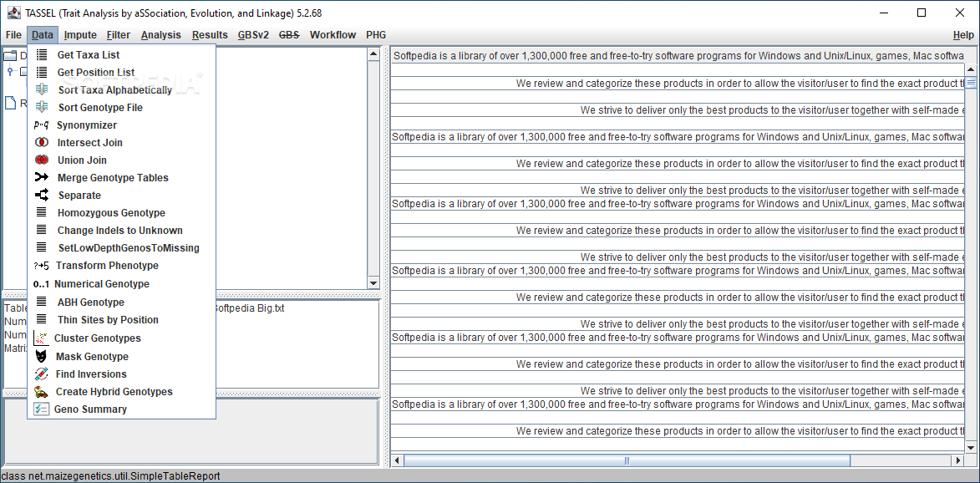Click the Homozygous Genotype icon
The width and height of the screenshot is (980, 483).
click(42, 212)
